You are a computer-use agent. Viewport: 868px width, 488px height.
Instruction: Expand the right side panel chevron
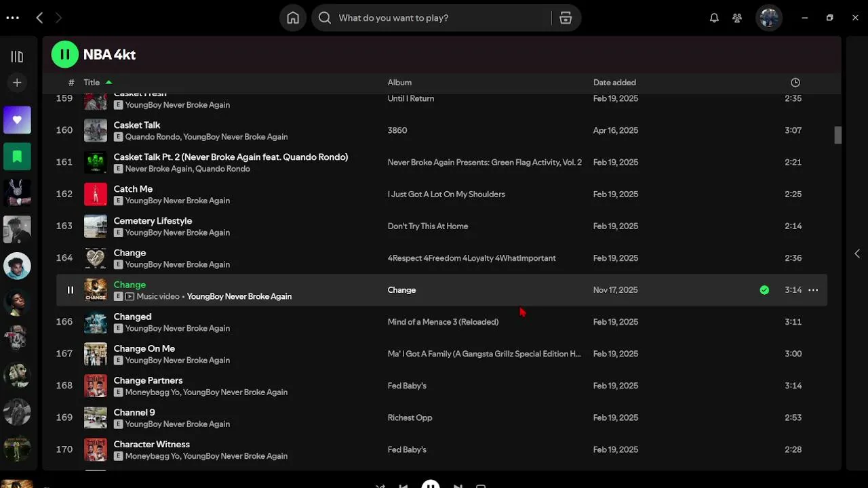click(x=857, y=253)
